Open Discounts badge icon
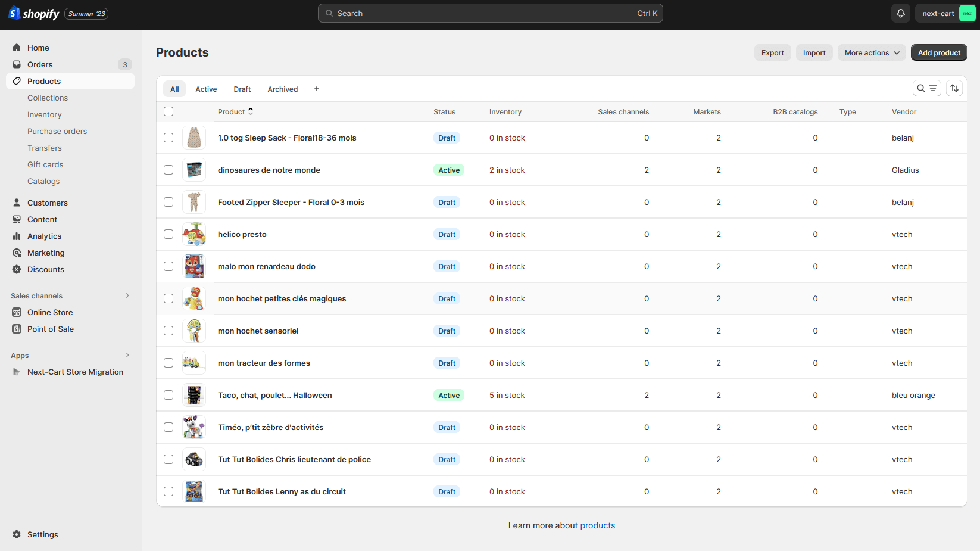Viewport: 980px width, 551px height. (x=17, y=269)
